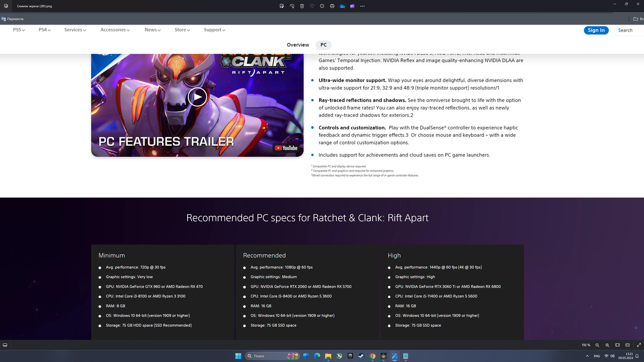The width and height of the screenshot is (644, 362).
Task: Click the Снимок экрана (281).png file name
Action: click(x=34, y=6)
